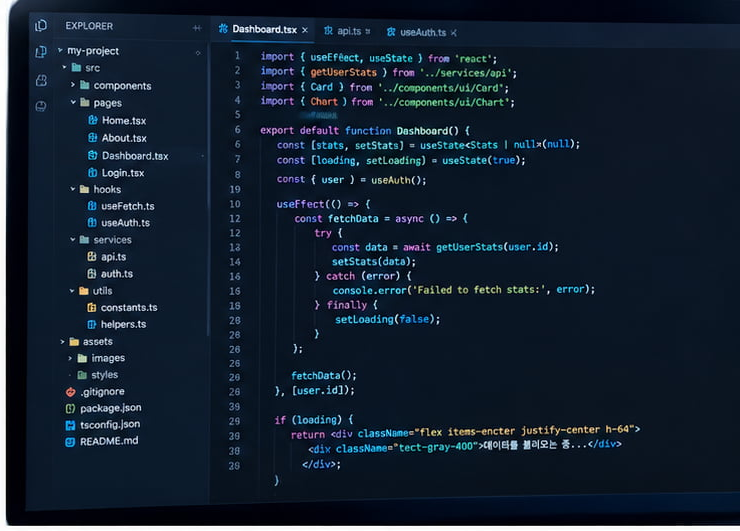Collapse the hooks folder

coord(73,189)
